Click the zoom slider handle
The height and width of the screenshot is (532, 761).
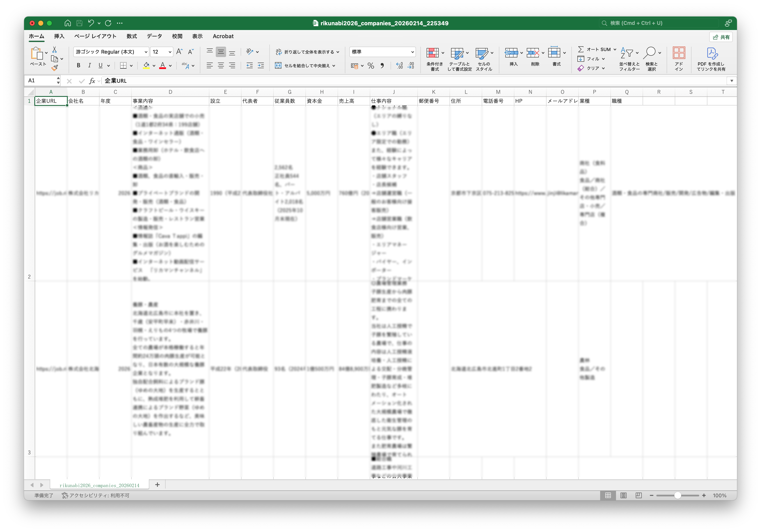click(x=678, y=495)
